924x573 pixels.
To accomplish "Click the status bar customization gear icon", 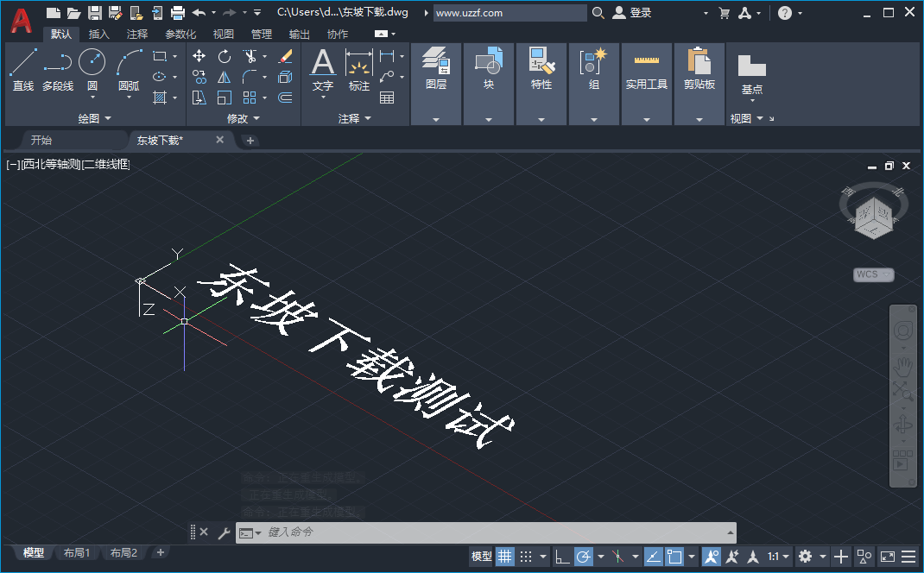I will pos(805,557).
